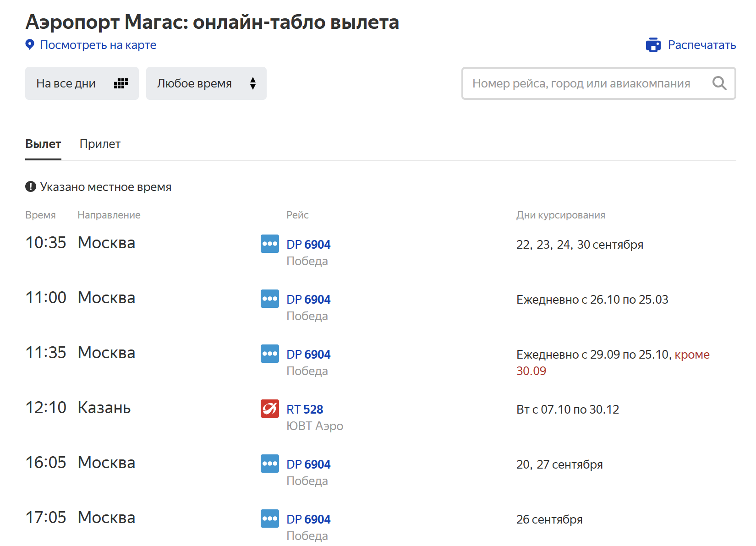Image resolution: width=756 pixels, height=546 pixels.
Task: Click the up-down arrows on time selector
Action: (x=252, y=83)
